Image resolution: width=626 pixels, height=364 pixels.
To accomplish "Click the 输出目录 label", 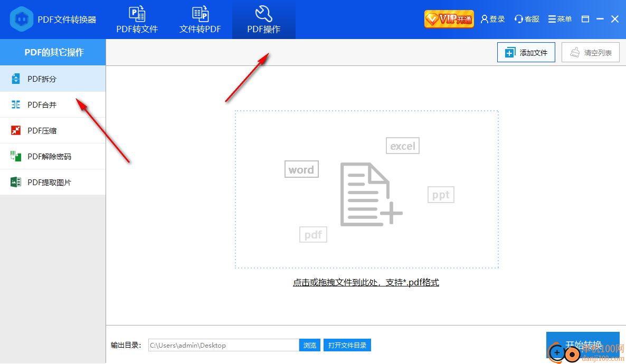I will pos(126,345).
